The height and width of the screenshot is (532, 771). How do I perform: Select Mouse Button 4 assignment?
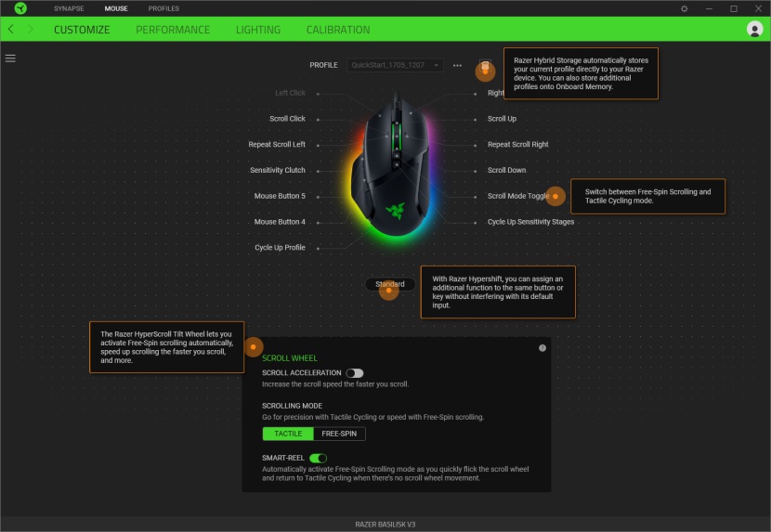tap(280, 222)
